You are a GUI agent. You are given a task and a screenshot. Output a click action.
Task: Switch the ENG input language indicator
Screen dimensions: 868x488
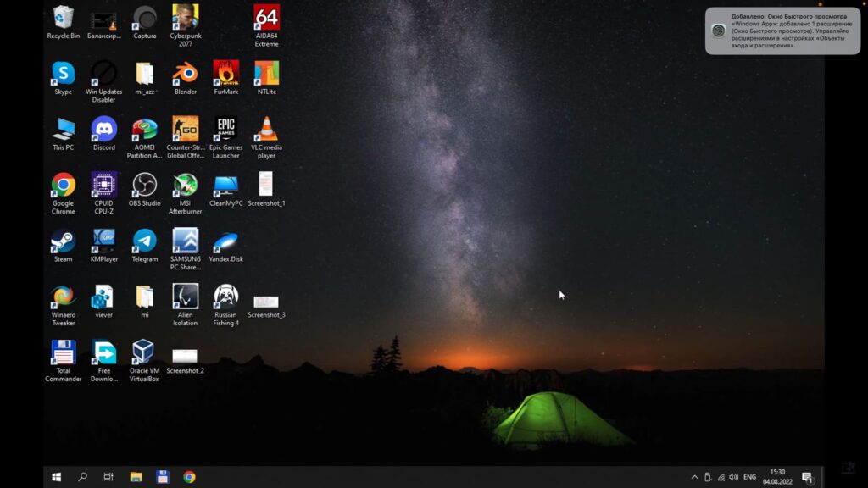[749, 477]
